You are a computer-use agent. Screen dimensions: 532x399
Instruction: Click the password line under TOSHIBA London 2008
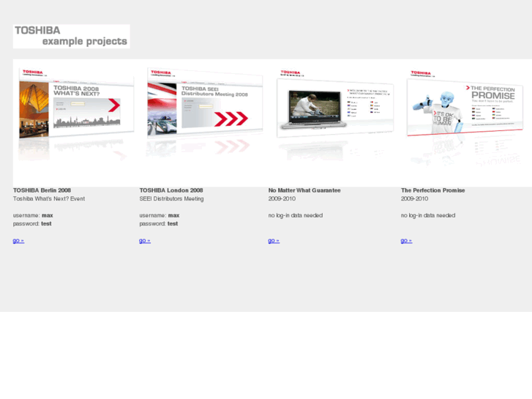coord(159,223)
